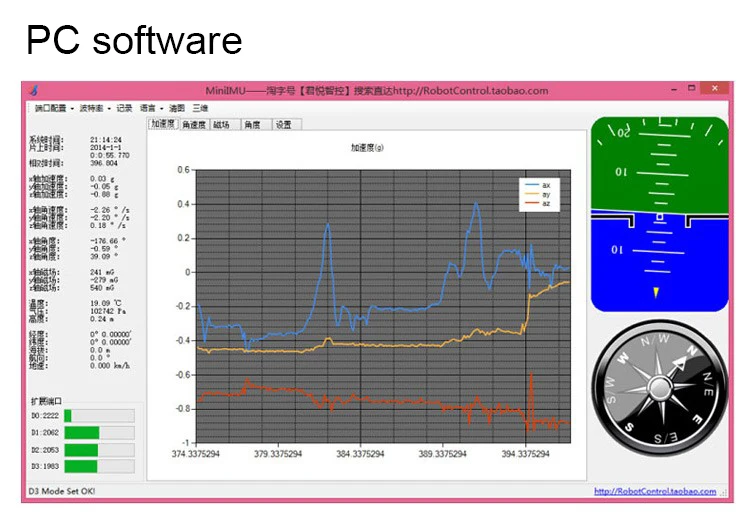This screenshot has height=525, width=750.
Task: Open the 端口配置 port configuration menu
Action: pos(50,108)
